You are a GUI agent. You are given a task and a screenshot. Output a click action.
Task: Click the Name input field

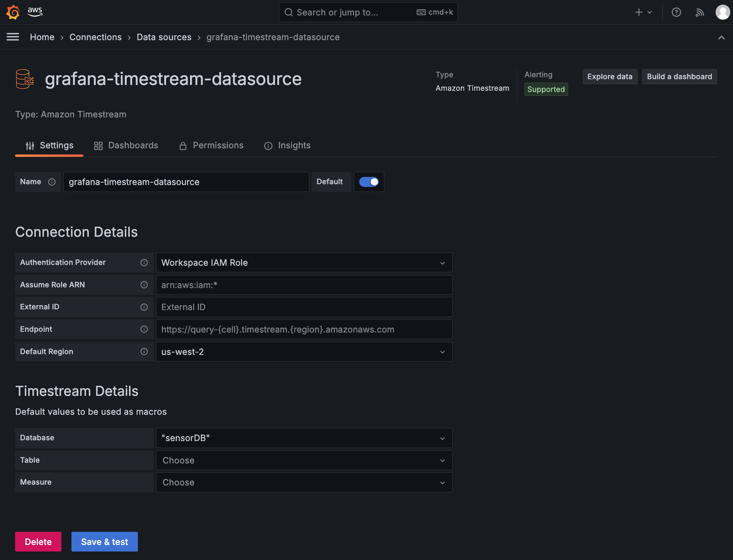[x=186, y=182]
